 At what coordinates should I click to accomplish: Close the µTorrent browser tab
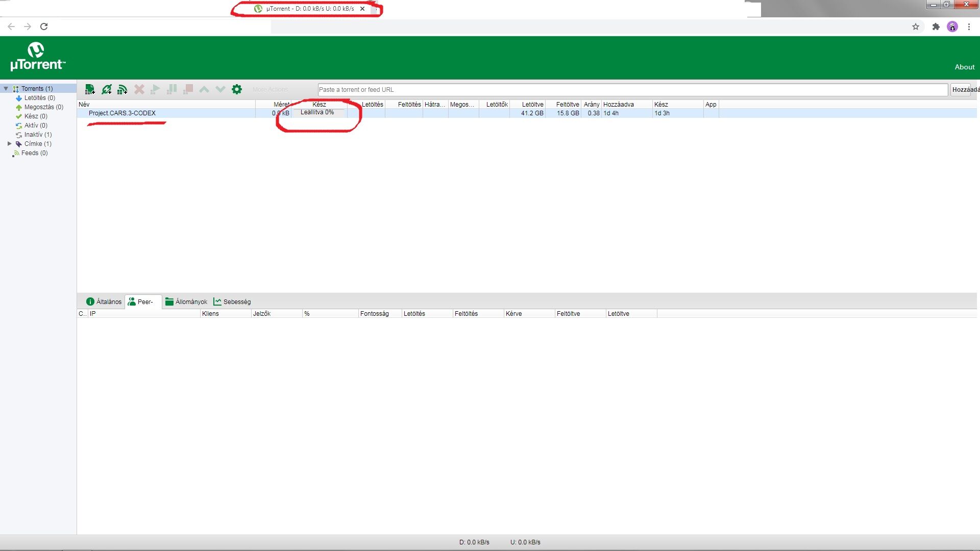coord(362,9)
